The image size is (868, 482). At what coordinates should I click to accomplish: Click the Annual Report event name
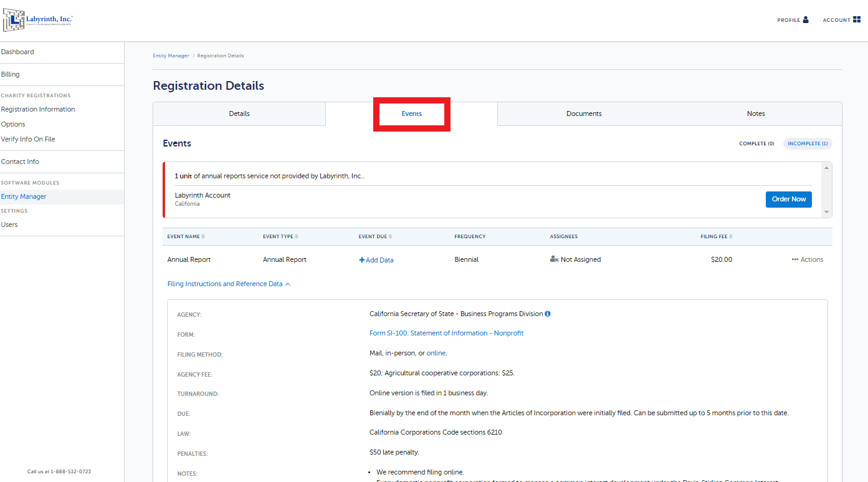(189, 259)
